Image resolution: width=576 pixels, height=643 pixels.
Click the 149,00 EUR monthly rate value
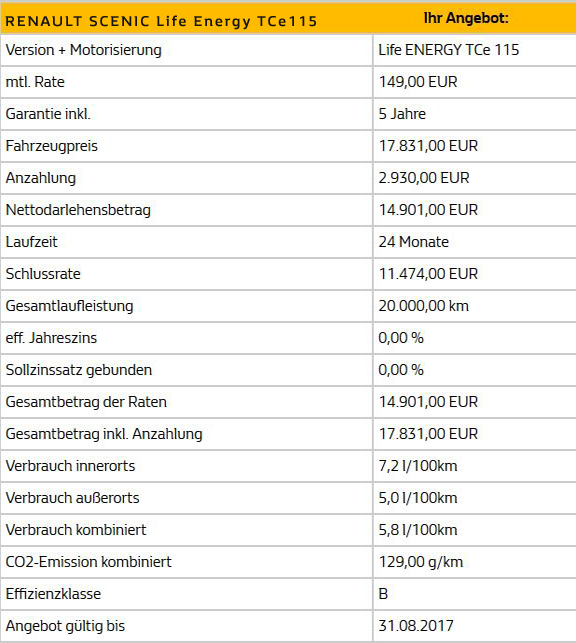(x=418, y=82)
